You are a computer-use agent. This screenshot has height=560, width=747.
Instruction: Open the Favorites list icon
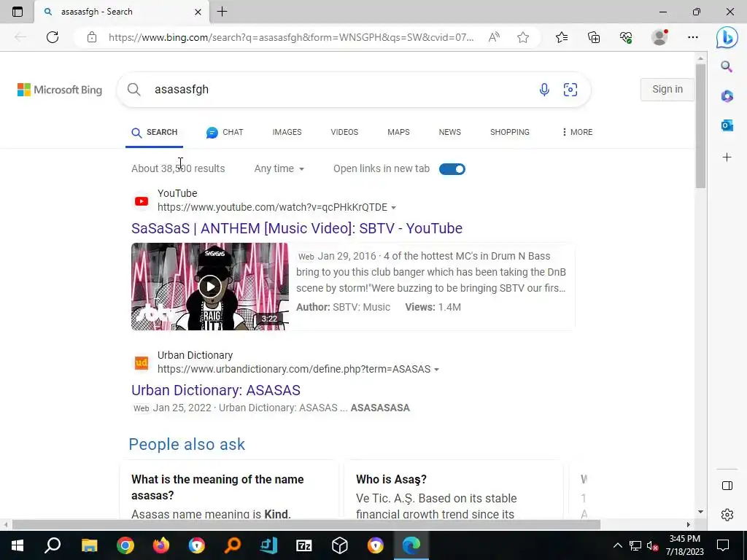[562, 37]
